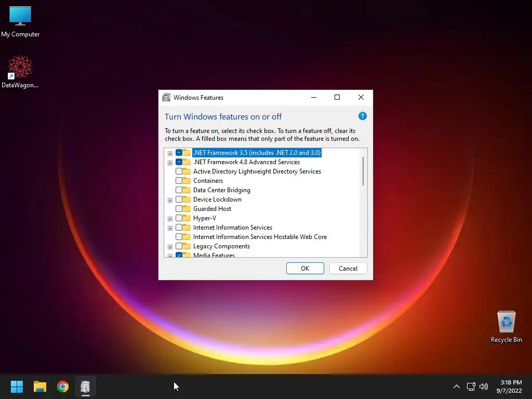
Task: Select the highlighted .NET Framework 3.5 label
Action: coord(257,153)
